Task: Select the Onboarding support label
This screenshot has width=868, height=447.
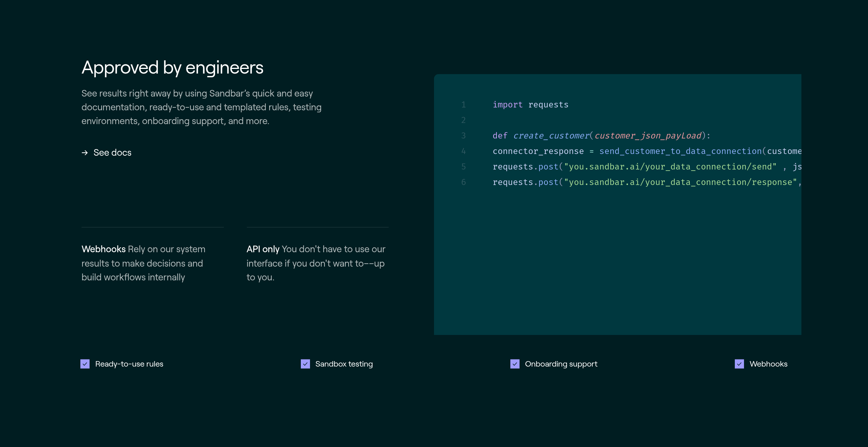Action: 561,364
